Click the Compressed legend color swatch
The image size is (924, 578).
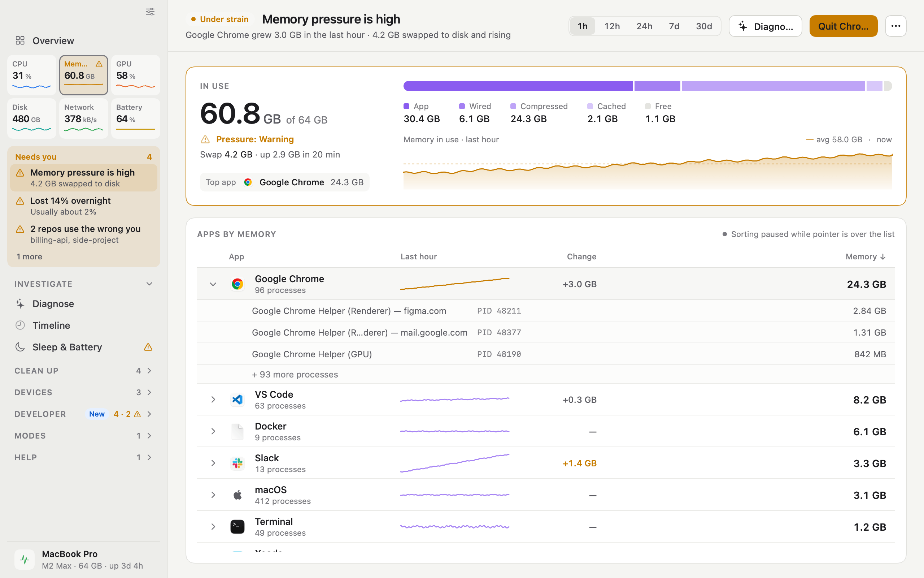[513, 106]
